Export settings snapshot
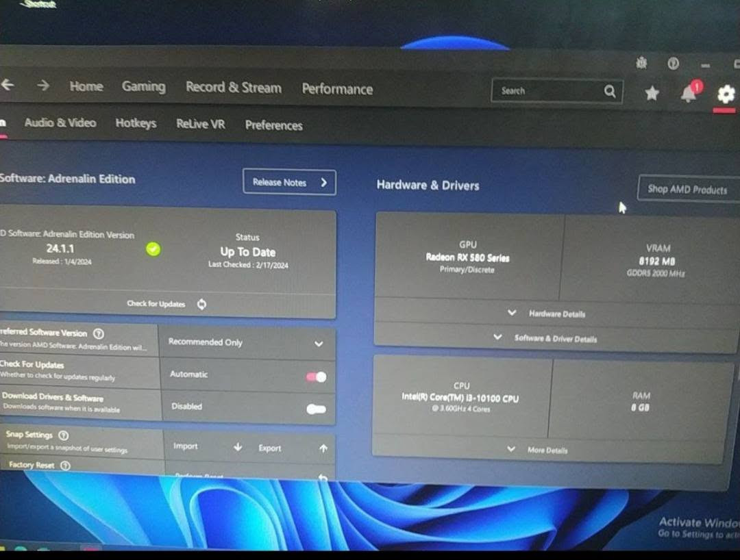 coord(293,448)
